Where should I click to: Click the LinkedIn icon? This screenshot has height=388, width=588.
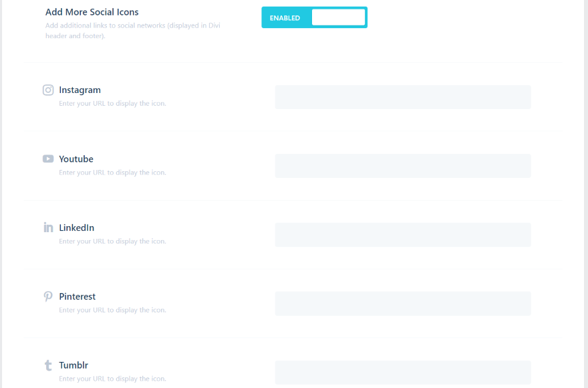48,227
